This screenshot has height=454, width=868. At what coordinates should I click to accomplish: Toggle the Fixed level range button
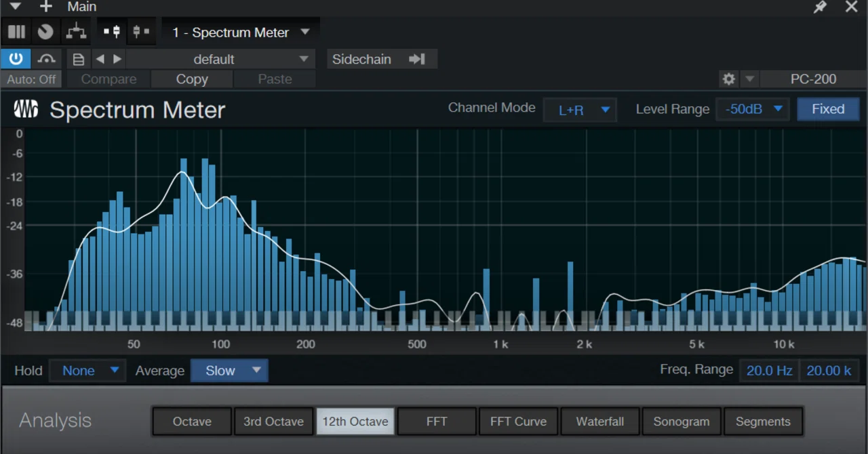tap(828, 109)
